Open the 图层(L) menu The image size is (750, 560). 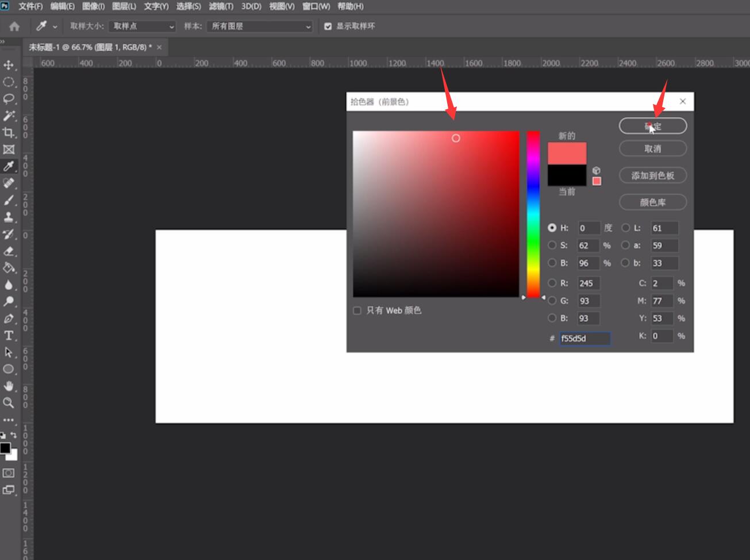[x=124, y=6]
